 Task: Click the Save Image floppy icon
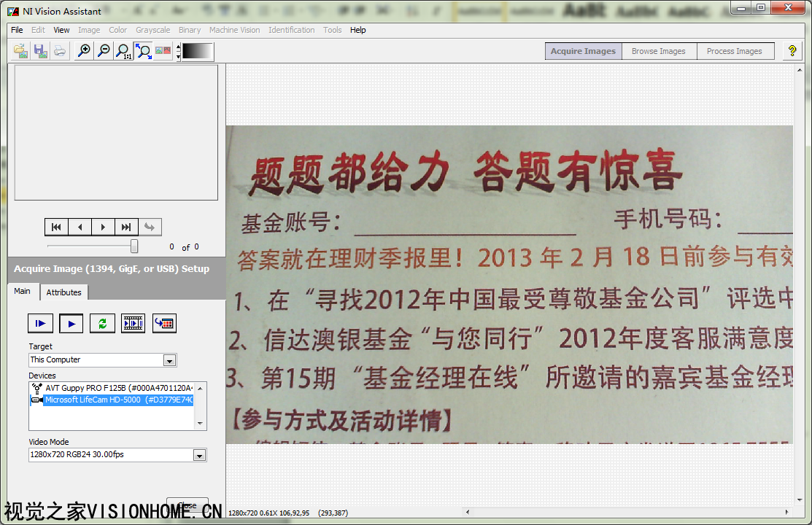[40, 51]
